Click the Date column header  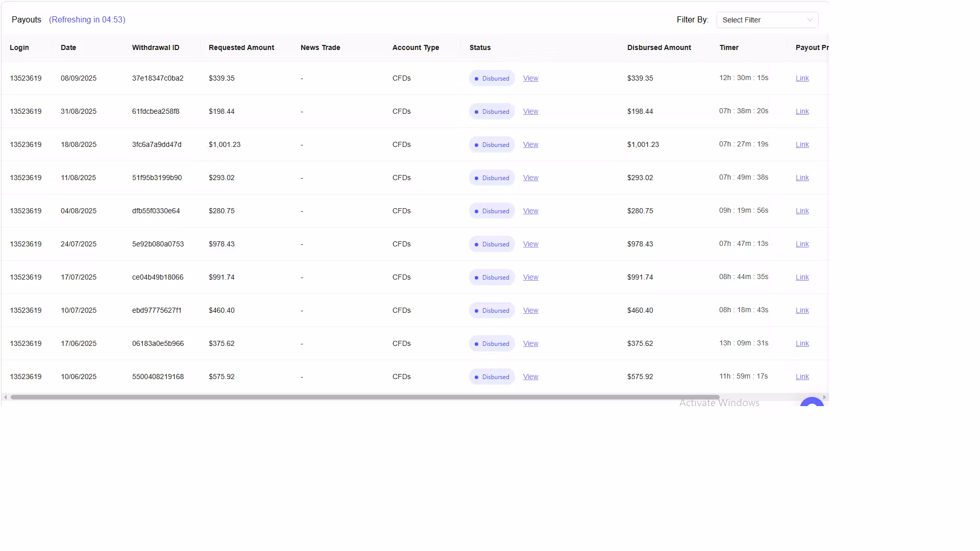click(68, 47)
